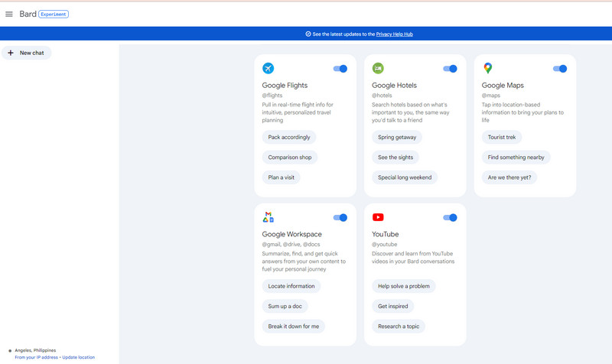Screen dimensions: 612x364
Task: Click the Bard logo text
Action: click(x=28, y=14)
